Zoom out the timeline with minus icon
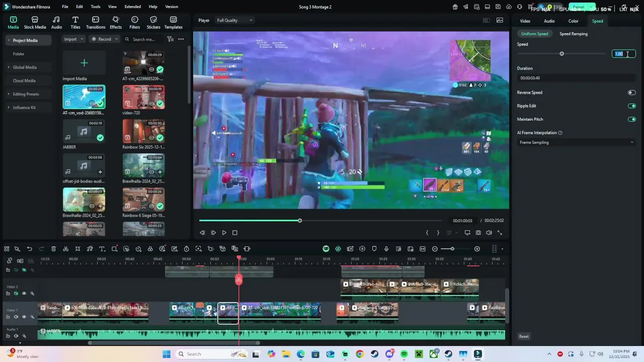 435,249
